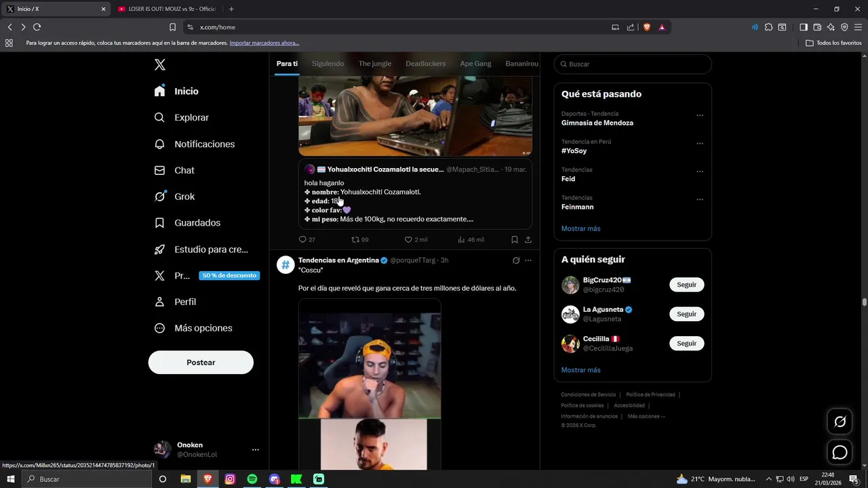
Task: Reload the page
Action: click(37, 27)
